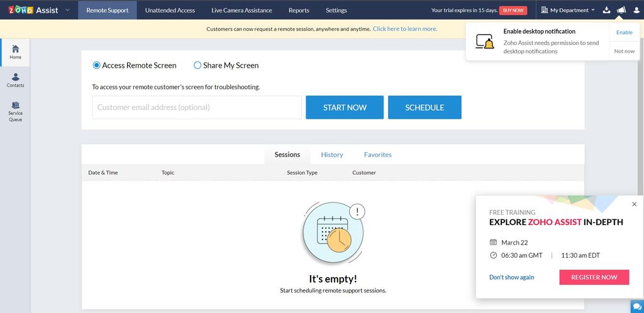Open the Settings tab

336,10
